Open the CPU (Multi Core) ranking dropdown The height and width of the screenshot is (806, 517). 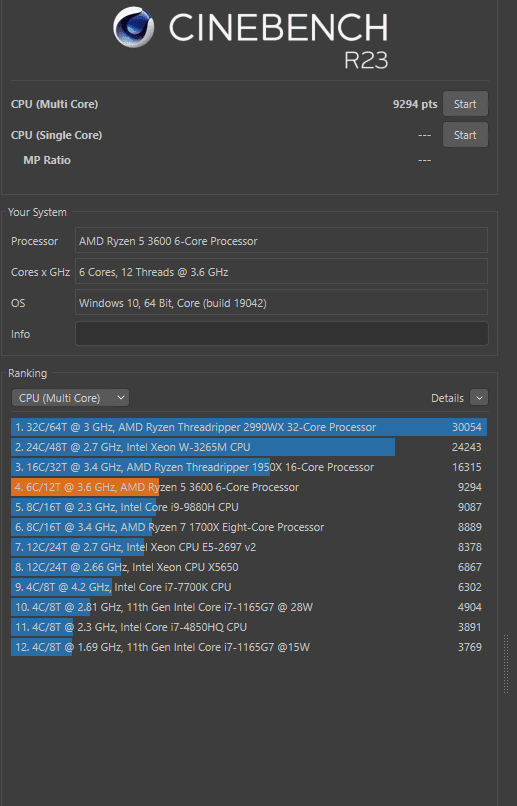point(70,398)
